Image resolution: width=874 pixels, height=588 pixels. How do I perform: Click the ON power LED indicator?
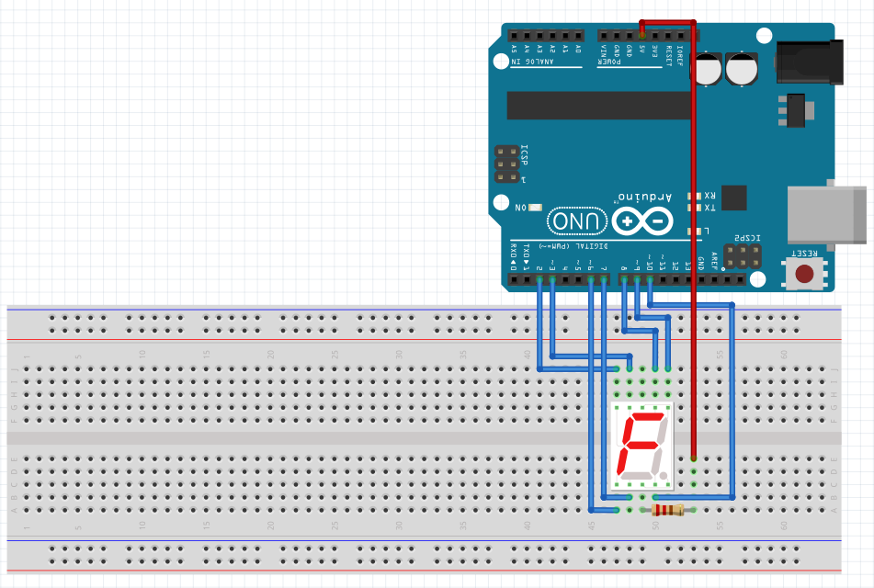point(535,208)
